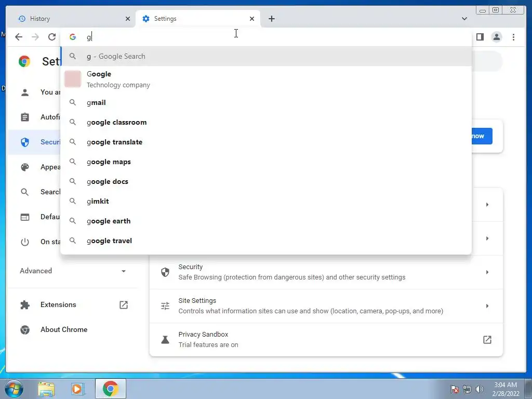Open Search engine via magnifier icon
Image resolution: width=532 pixels, height=399 pixels.
click(x=25, y=192)
